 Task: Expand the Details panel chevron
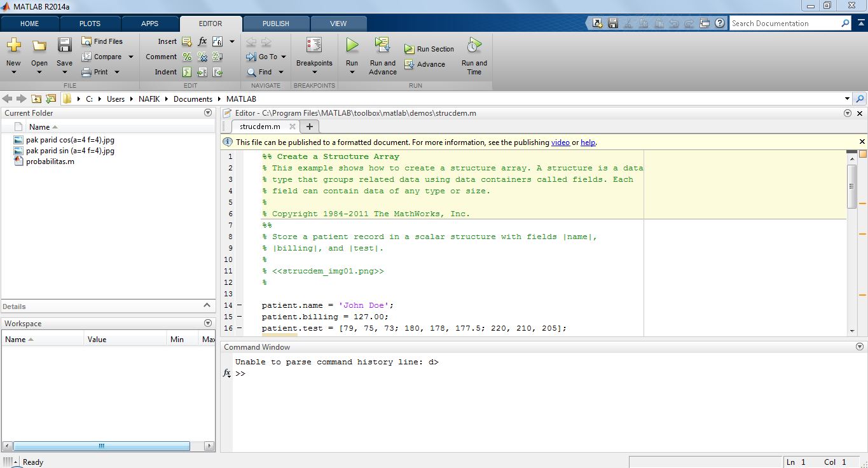point(207,306)
